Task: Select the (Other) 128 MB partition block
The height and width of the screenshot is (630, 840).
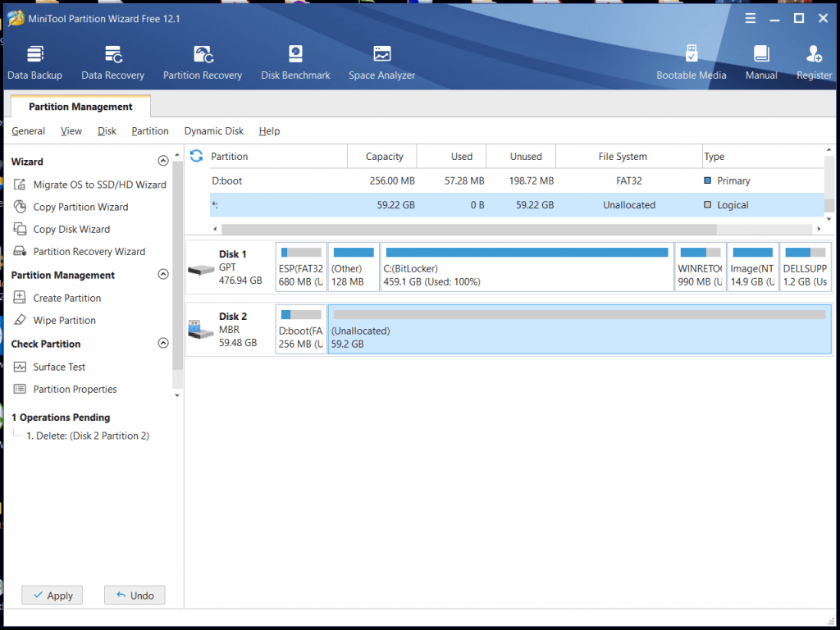Action: [x=354, y=267]
